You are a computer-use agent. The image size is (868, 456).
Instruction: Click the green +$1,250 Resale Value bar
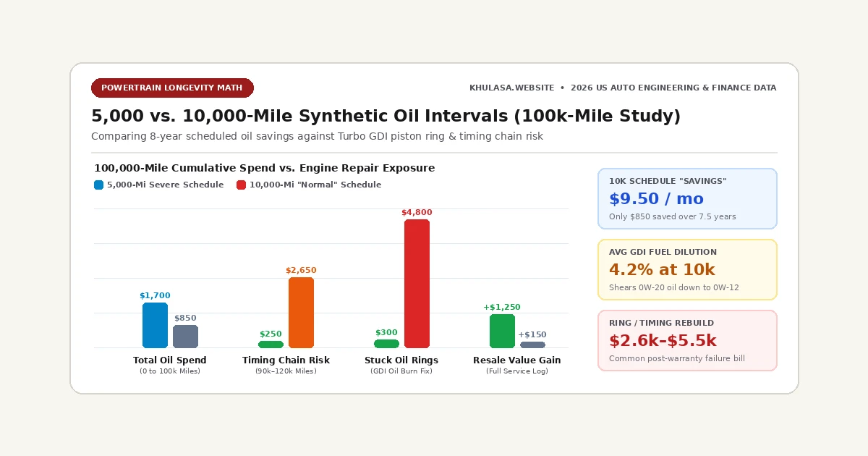502,331
